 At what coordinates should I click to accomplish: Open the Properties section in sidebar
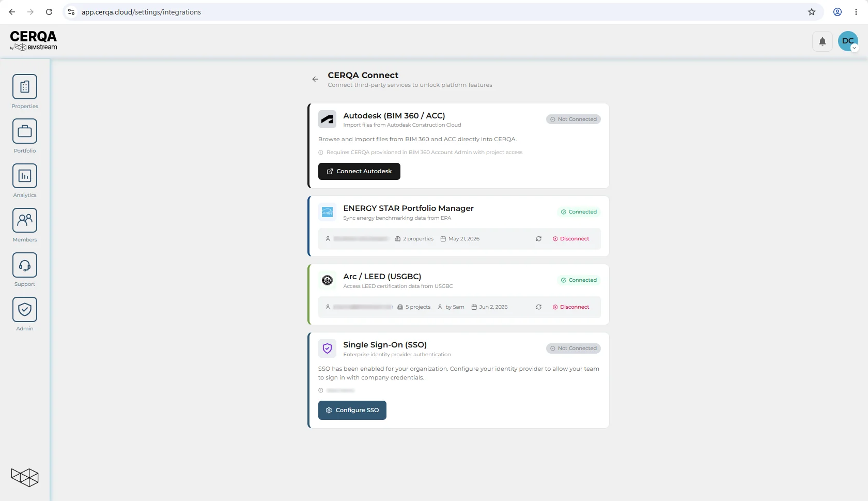[25, 92]
